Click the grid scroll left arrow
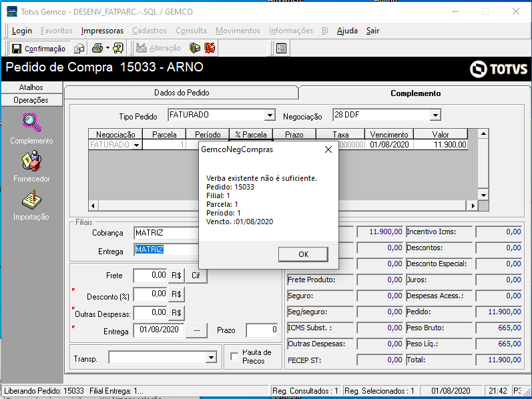The image size is (532, 399). (x=93, y=206)
